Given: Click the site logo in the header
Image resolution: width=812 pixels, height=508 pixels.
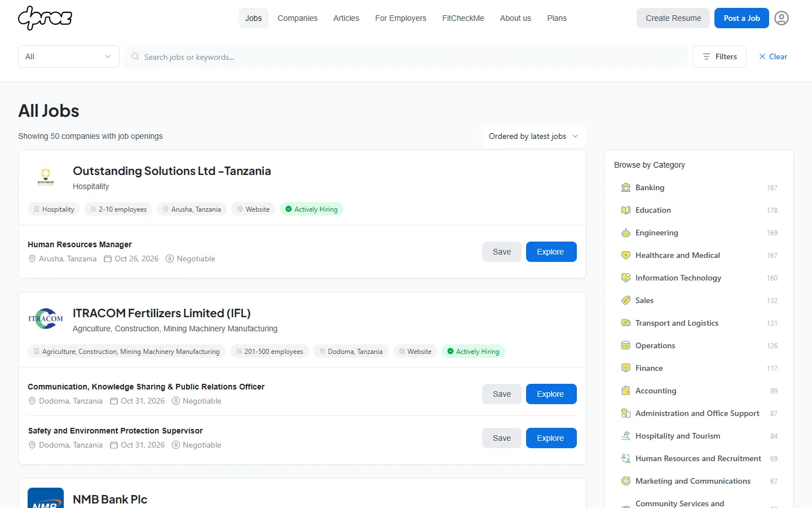Looking at the screenshot, I should tap(45, 18).
